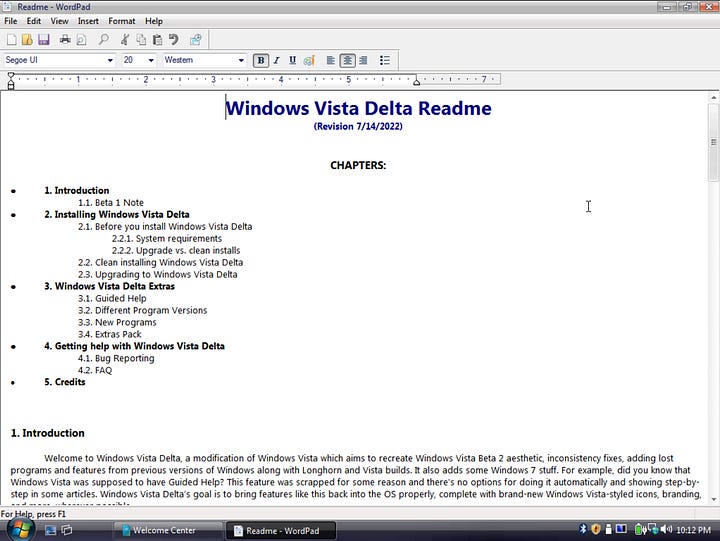The height and width of the screenshot is (541, 720).
Task: Insert date and time from toolbar
Action: tap(196, 39)
